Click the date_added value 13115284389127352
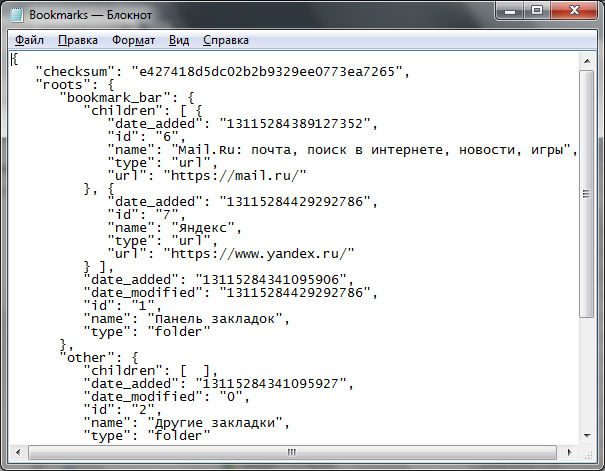Screen dimensions: 605x471 [x=295, y=124]
